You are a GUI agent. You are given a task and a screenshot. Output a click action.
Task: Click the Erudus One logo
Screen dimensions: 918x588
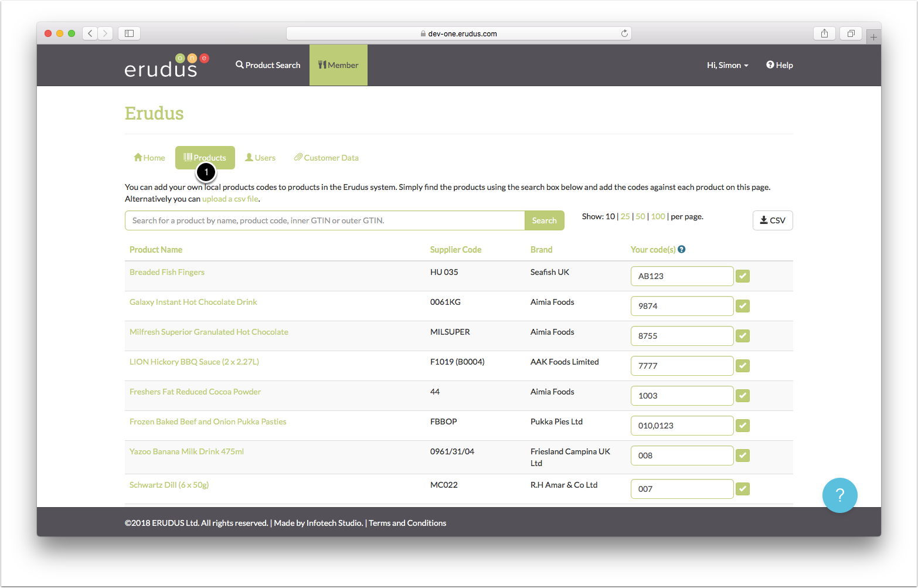(166, 66)
